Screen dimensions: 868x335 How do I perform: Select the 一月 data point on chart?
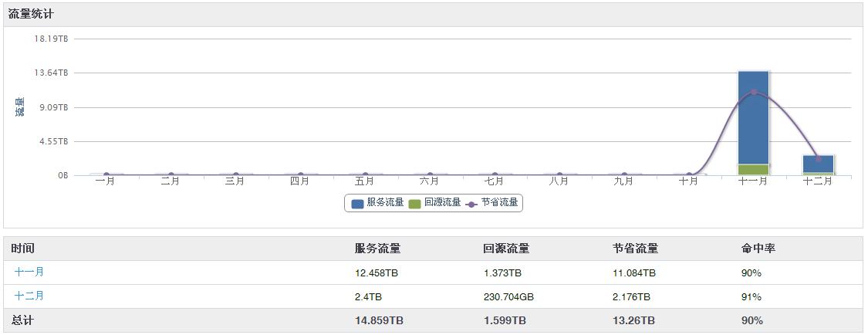click(x=106, y=175)
